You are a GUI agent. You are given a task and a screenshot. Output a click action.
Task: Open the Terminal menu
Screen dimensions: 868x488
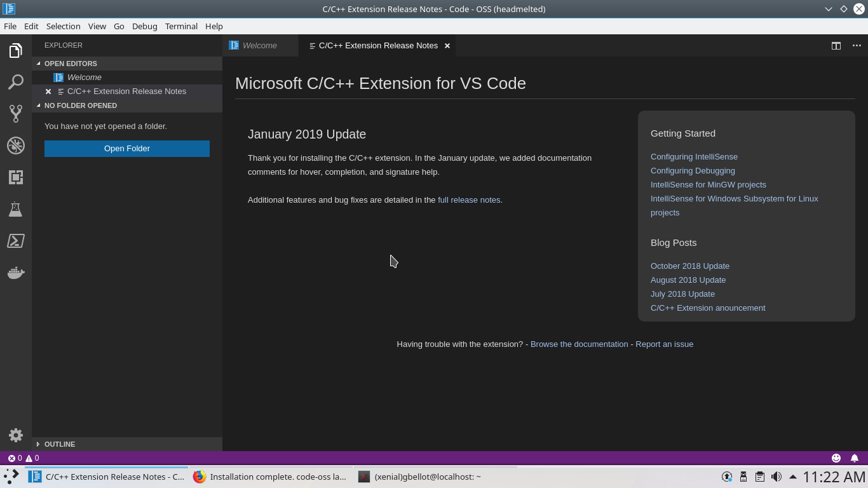click(181, 26)
